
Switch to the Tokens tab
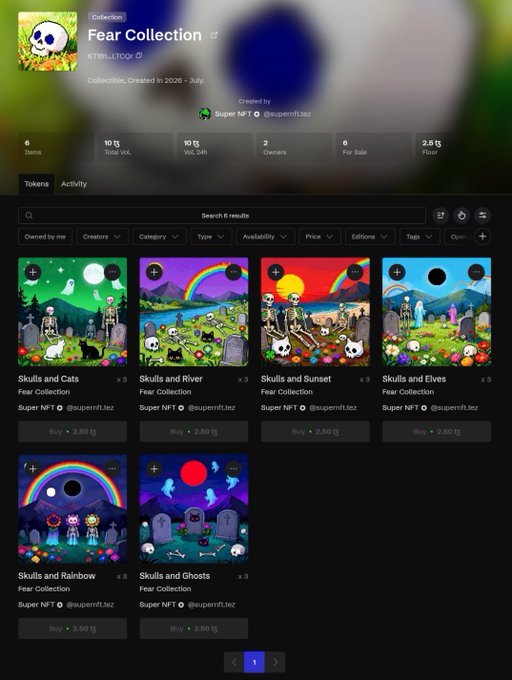point(36,184)
